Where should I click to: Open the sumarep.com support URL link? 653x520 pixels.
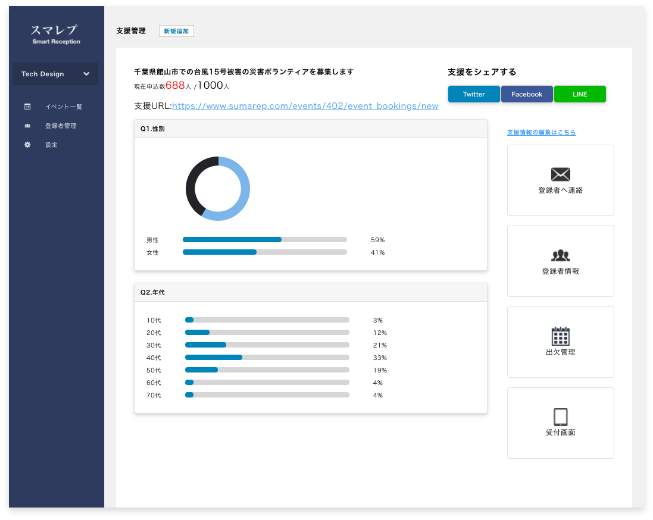305,106
